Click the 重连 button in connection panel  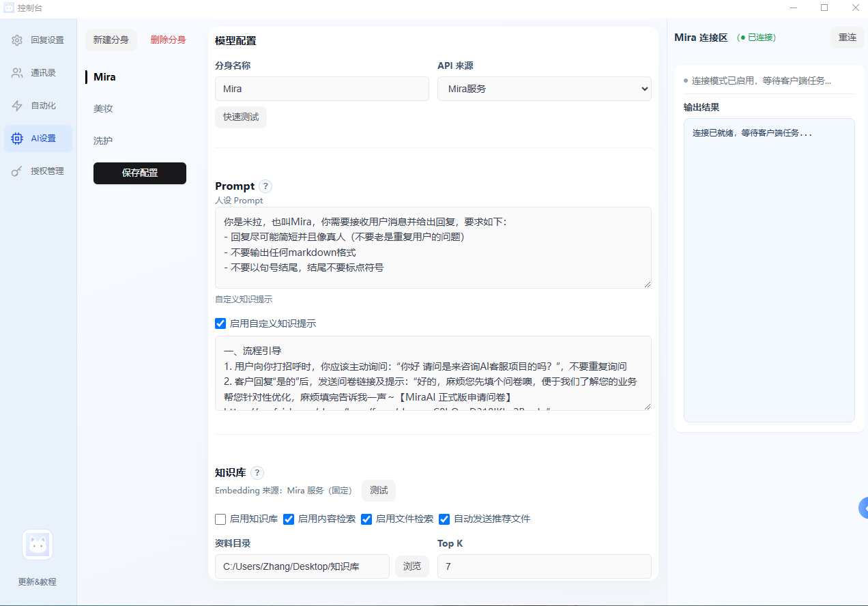(x=848, y=38)
